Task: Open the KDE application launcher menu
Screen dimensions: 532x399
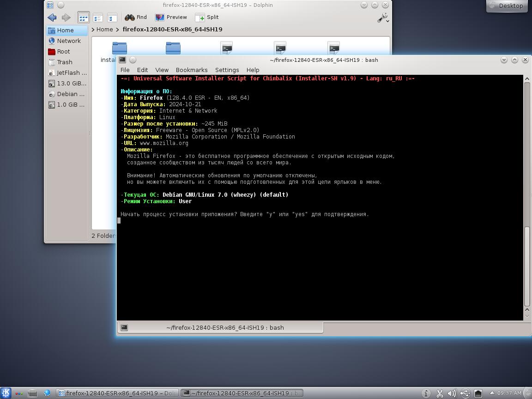Action: click(6, 393)
